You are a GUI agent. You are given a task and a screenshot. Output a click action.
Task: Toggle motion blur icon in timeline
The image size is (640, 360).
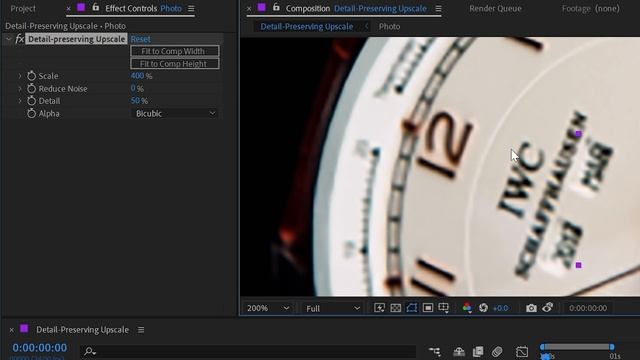pyautogui.click(x=497, y=351)
